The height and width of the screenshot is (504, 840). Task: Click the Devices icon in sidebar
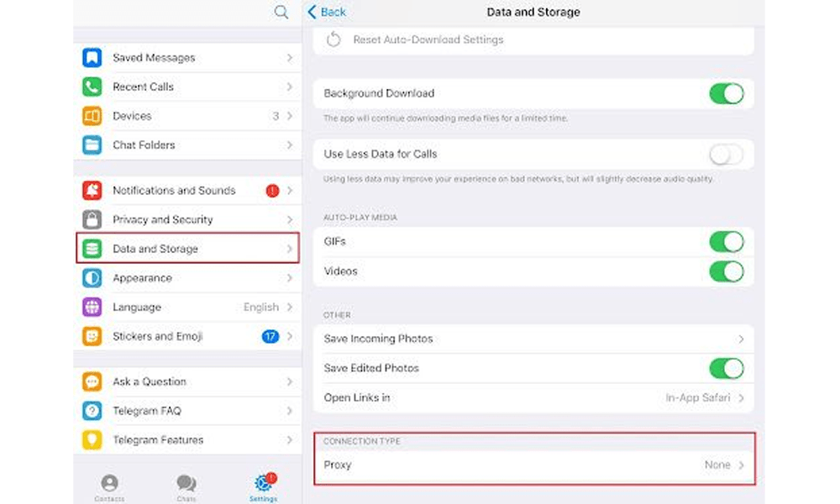click(x=94, y=116)
